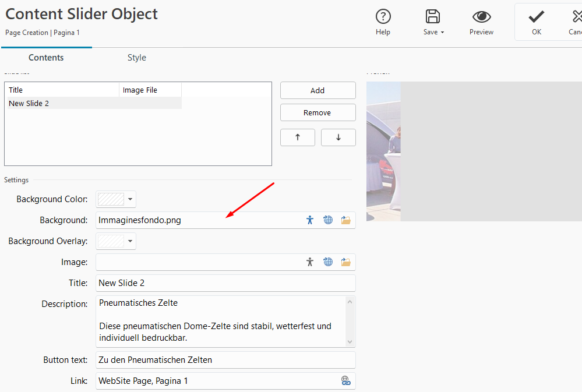Expand the Save dropdown arrow
The width and height of the screenshot is (582, 392).
point(443,33)
